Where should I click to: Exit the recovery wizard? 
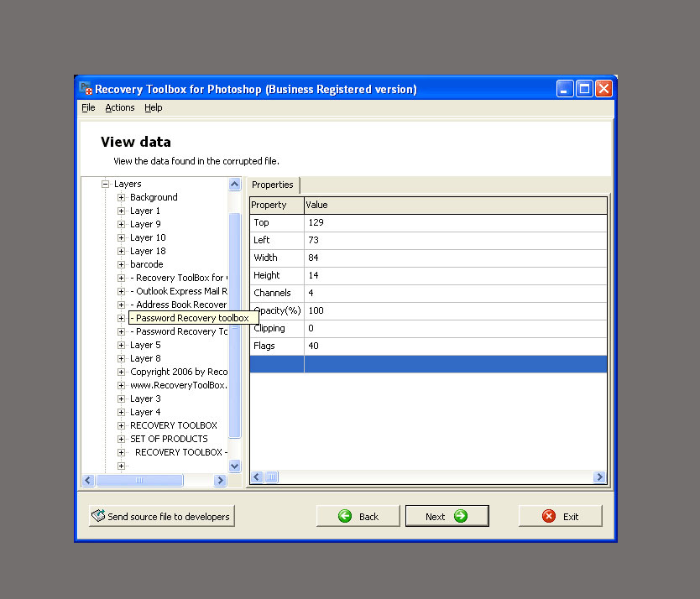(561, 516)
